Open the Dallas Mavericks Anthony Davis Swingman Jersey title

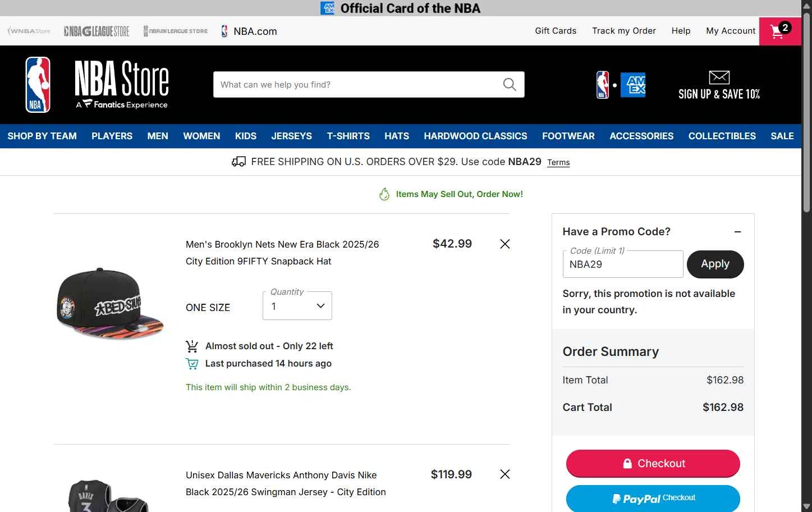pyautogui.click(x=286, y=483)
